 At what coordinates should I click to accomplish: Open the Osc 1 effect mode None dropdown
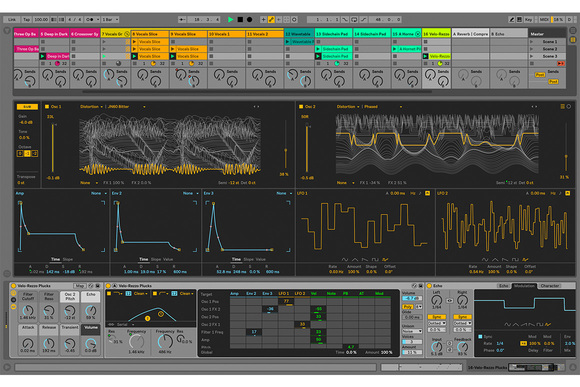[89, 183]
